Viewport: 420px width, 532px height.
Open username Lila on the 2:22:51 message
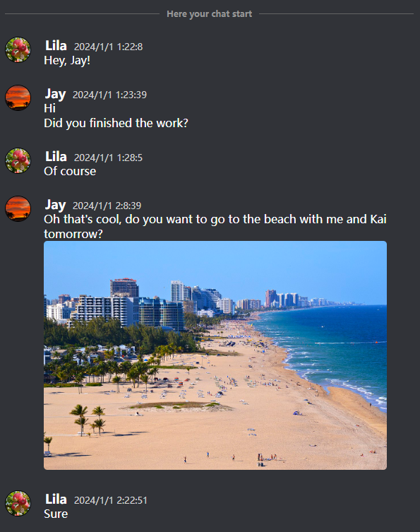coord(56,500)
